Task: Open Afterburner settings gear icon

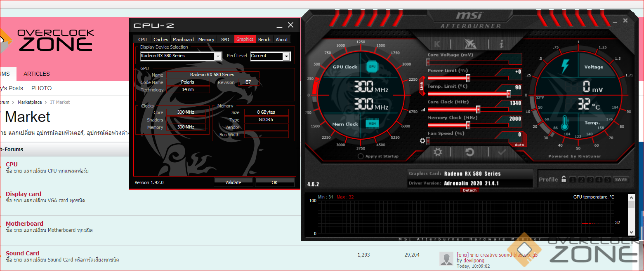Action: click(x=438, y=152)
